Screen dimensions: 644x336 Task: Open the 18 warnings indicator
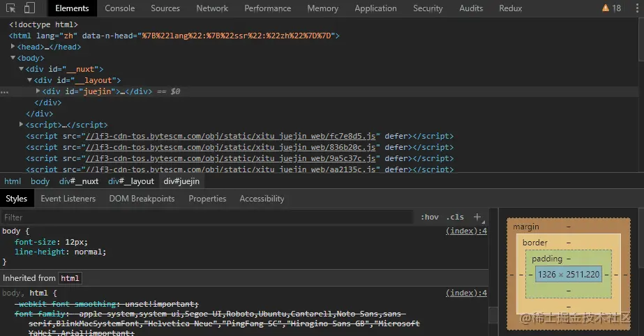pos(611,8)
